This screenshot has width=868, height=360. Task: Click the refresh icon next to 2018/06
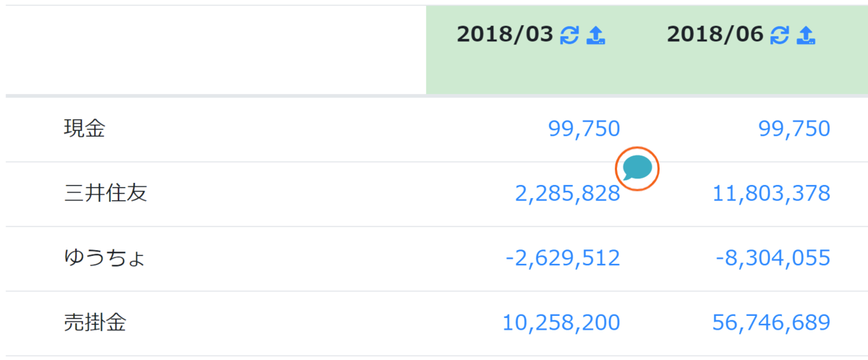pyautogui.click(x=780, y=35)
